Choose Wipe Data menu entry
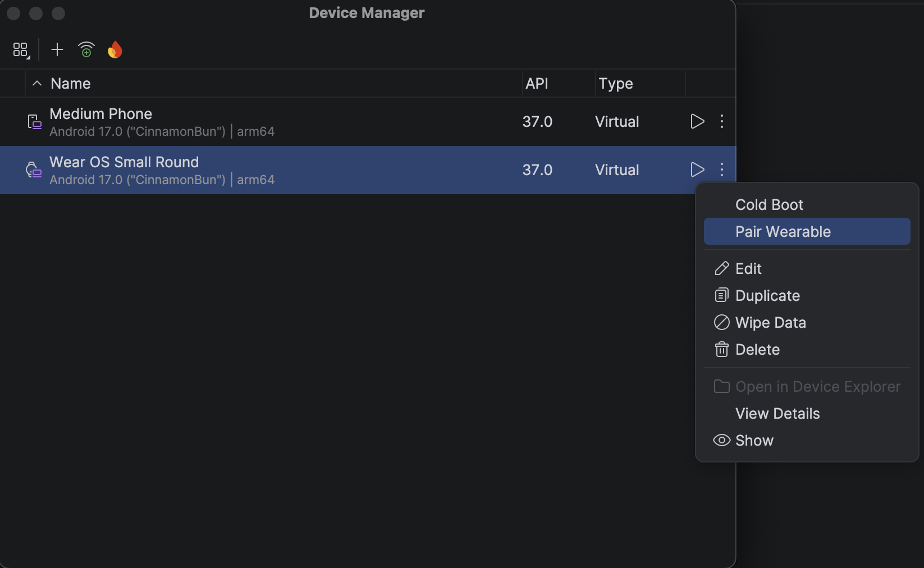The image size is (924, 568). [x=807, y=323]
